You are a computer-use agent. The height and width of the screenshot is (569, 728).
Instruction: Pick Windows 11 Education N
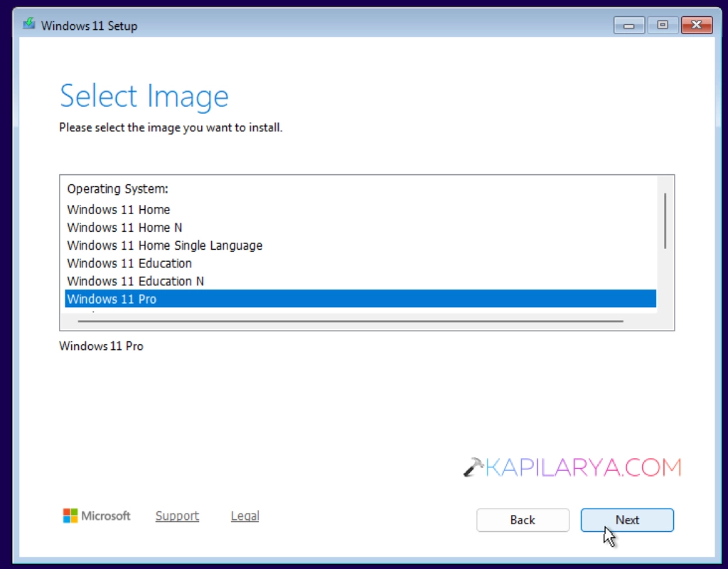360,281
